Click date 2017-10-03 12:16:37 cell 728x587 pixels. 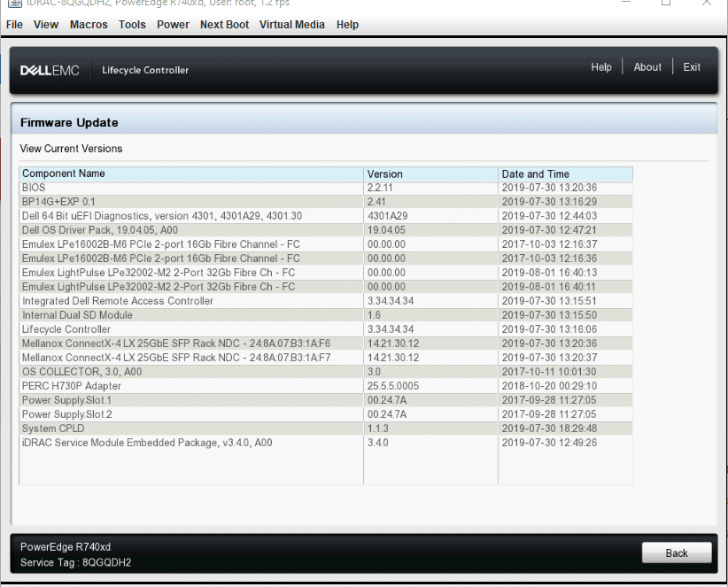tap(565, 244)
